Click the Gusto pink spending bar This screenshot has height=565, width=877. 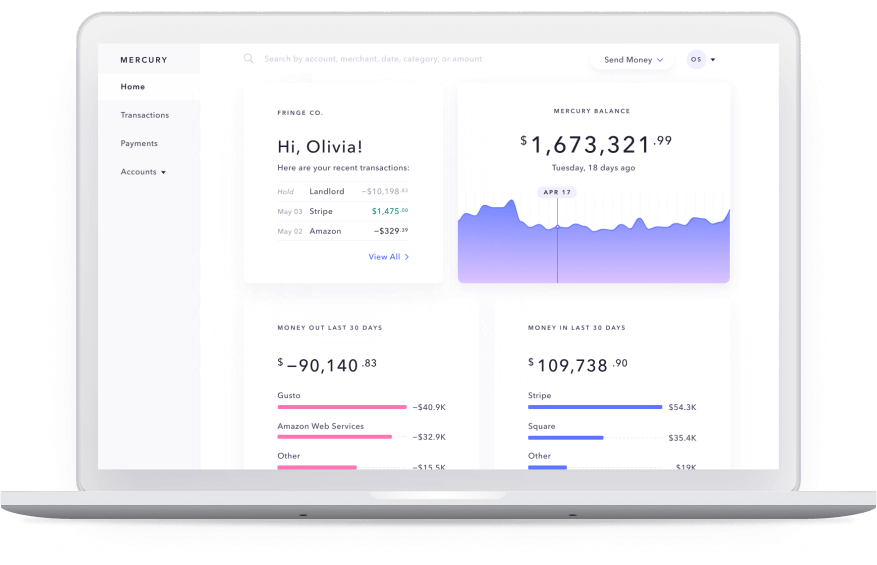click(x=341, y=407)
